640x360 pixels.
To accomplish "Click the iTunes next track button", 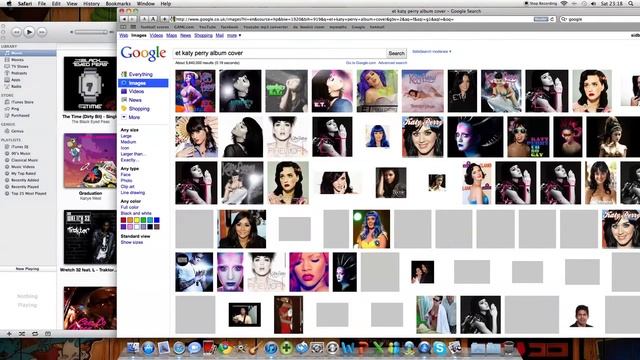I will (42, 32).
